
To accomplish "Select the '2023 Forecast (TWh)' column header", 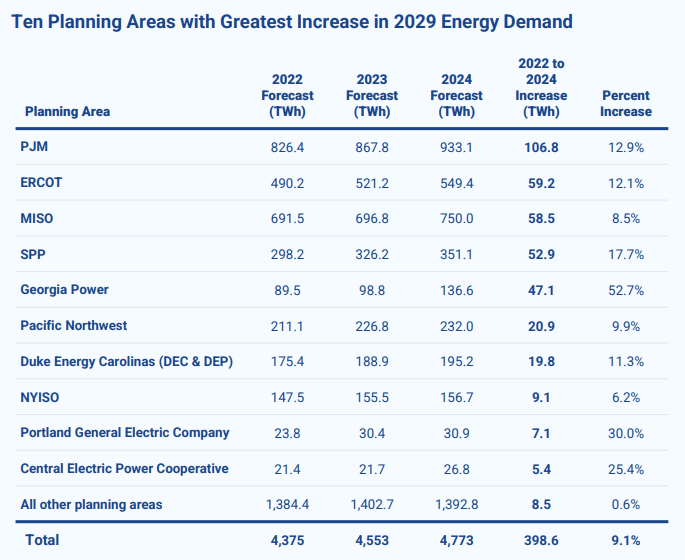I will click(372, 95).
